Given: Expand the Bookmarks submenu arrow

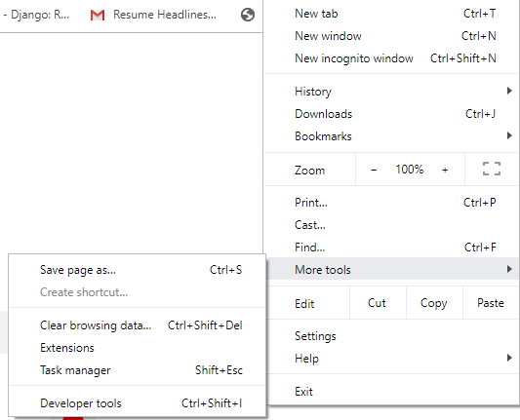Looking at the screenshot, I should click(x=509, y=135).
